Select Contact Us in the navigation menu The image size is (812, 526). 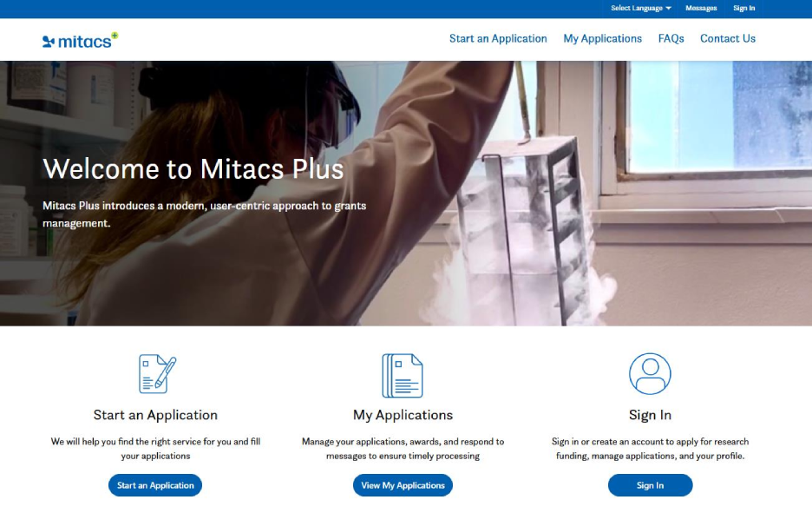coord(727,39)
